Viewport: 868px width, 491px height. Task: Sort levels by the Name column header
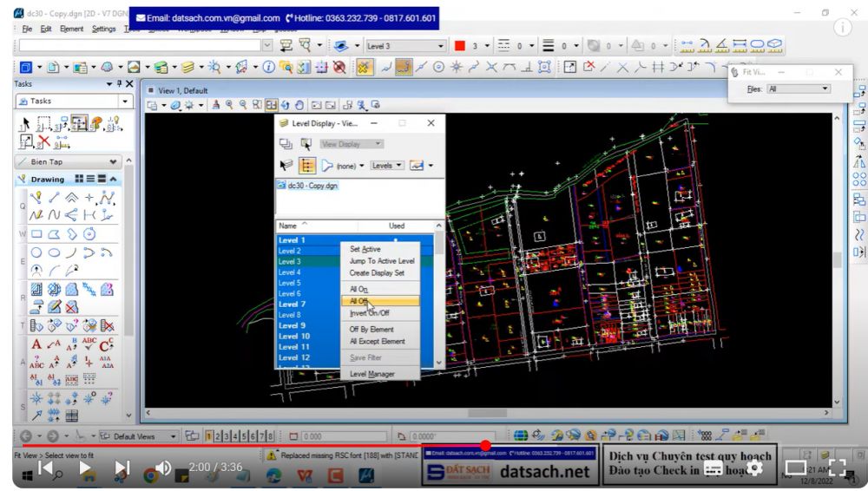point(317,226)
